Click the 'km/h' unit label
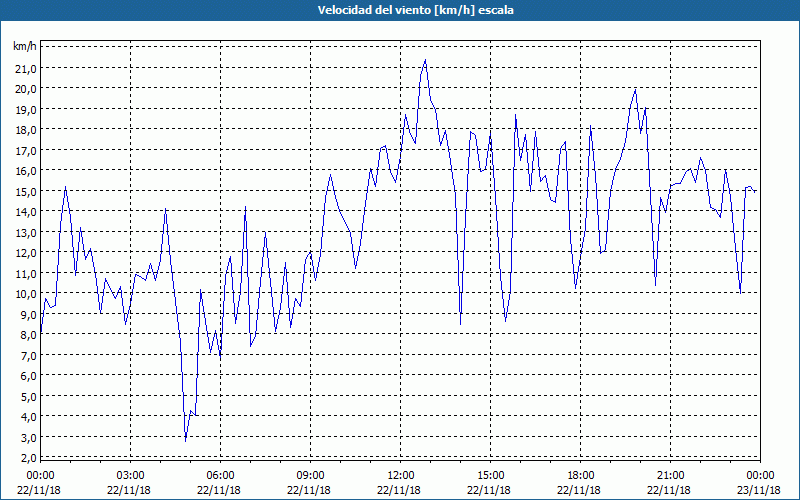The image size is (800, 500). click(24, 47)
